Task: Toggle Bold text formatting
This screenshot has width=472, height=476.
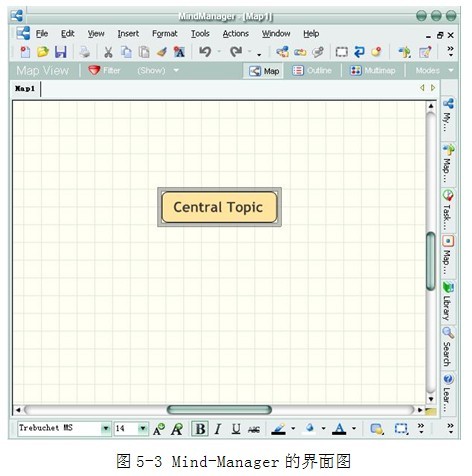Action: 200,429
